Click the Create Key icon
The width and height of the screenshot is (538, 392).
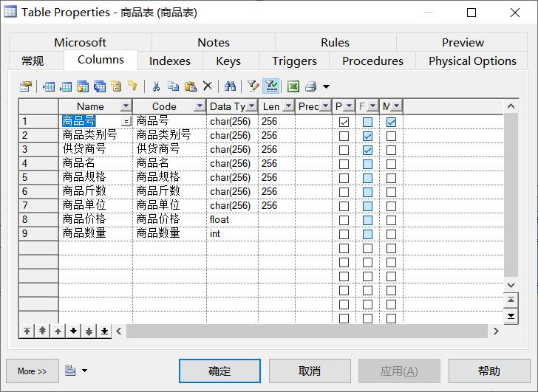click(132, 86)
